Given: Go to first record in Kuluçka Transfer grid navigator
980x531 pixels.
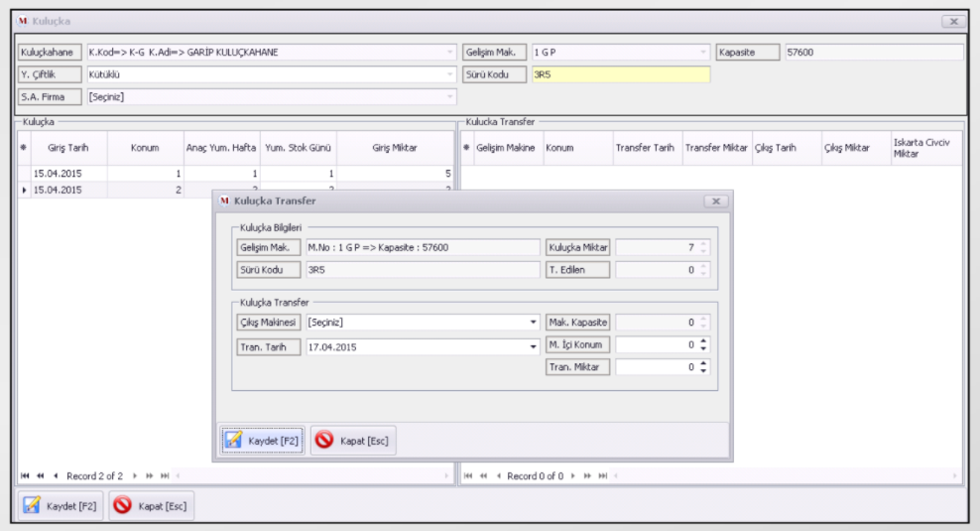Looking at the screenshot, I should (x=468, y=476).
